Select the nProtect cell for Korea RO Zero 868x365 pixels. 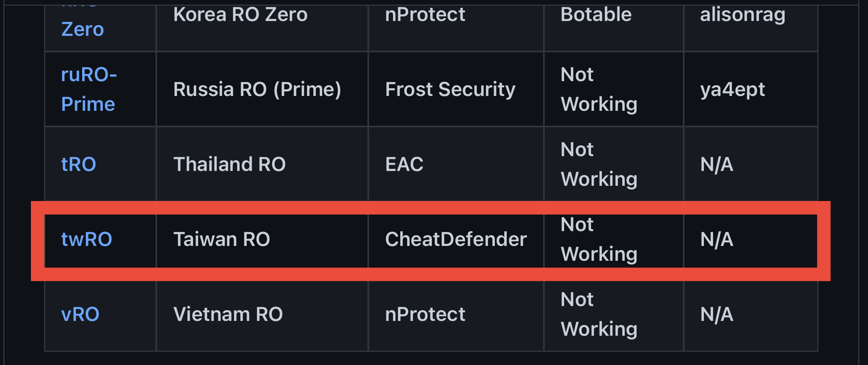click(425, 14)
